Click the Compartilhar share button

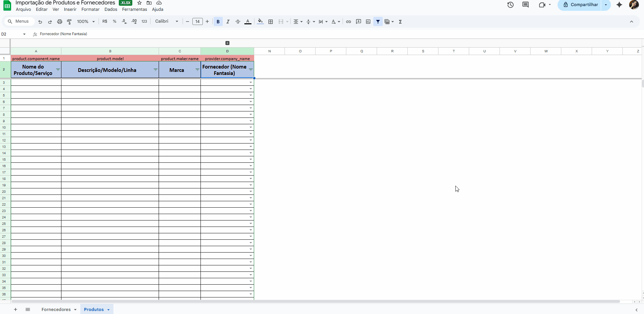[x=580, y=5]
